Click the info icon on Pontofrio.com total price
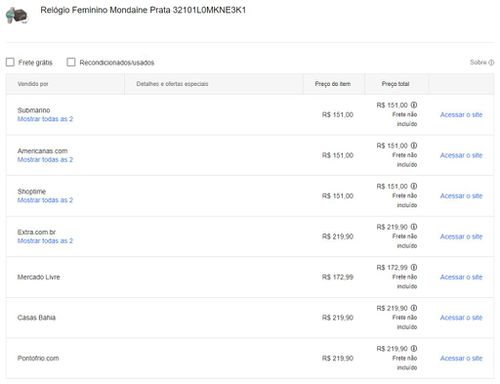500x384 pixels. (414, 349)
